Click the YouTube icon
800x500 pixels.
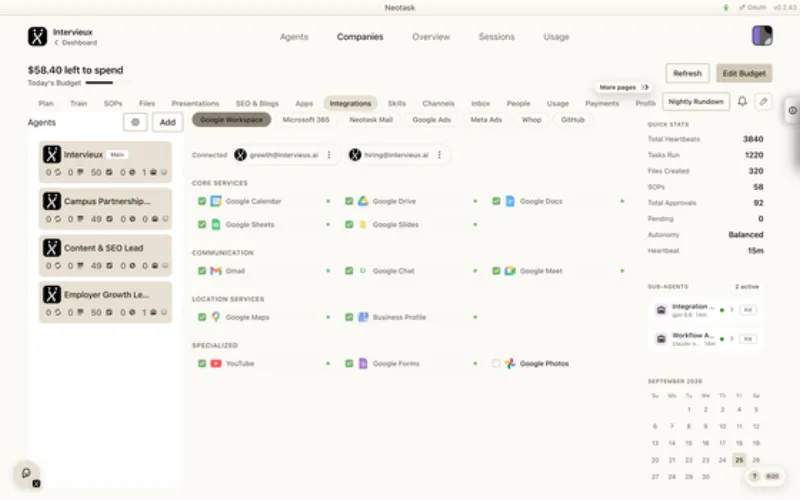tap(216, 364)
